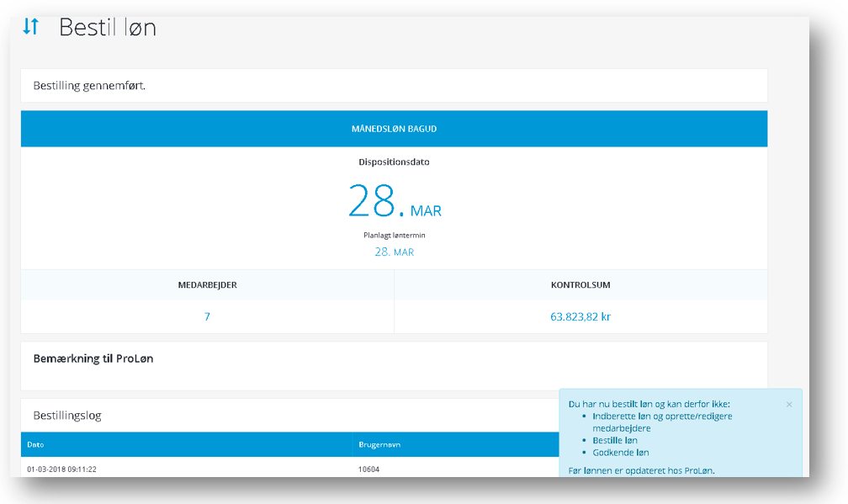
Task: Open the employee count 7 link
Action: point(207,317)
